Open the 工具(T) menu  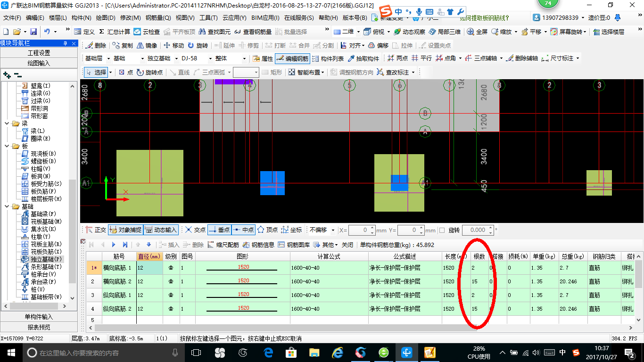point(208,18)
